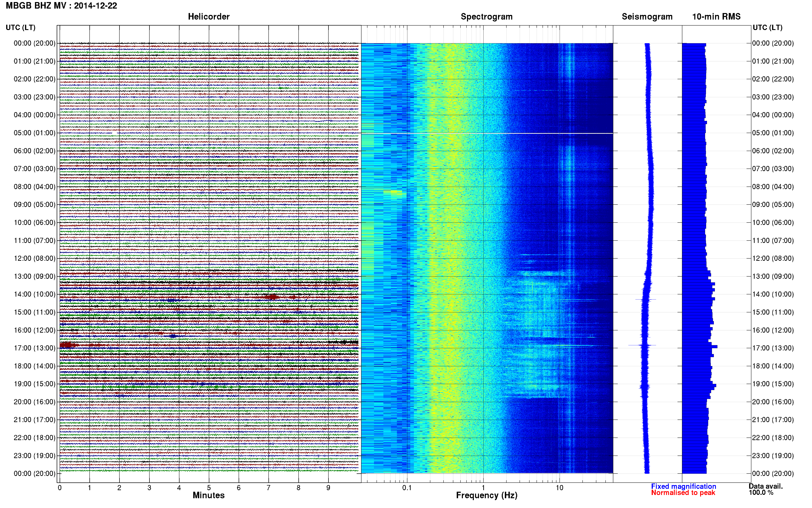Click the 'Spectrogram' panel heading
The height and width of the screenshot is (508, 812).
click(486, 16)
